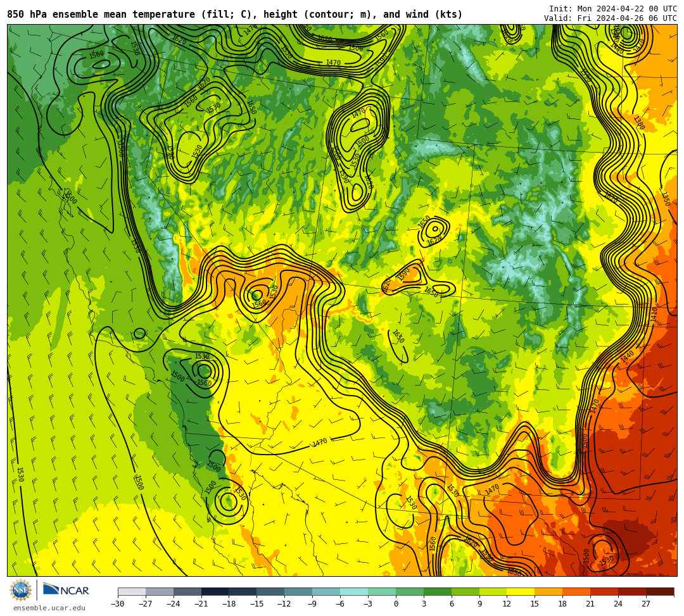Pick colorbar segment between −15 and −12

[271, 591]
